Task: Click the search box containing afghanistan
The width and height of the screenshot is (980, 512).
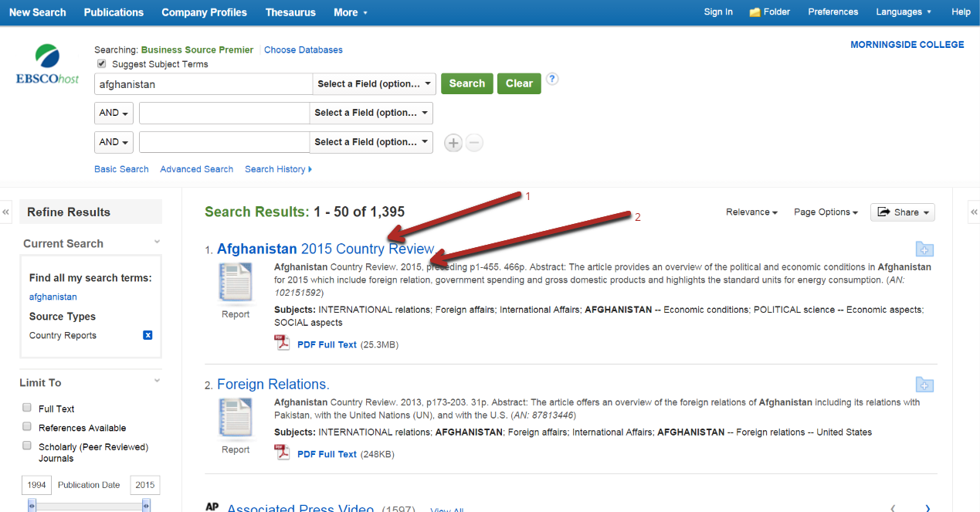Action: [x=203, y=84]
